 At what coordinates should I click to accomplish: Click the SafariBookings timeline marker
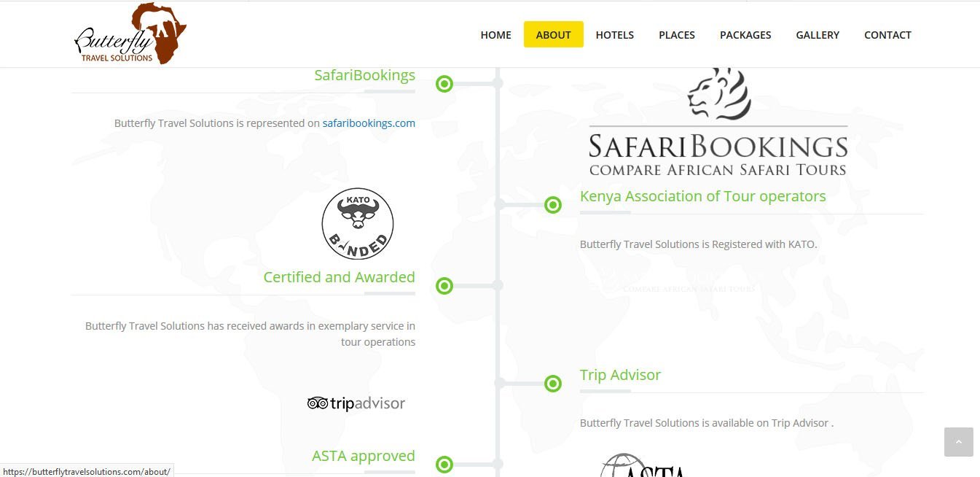point(444,84)
